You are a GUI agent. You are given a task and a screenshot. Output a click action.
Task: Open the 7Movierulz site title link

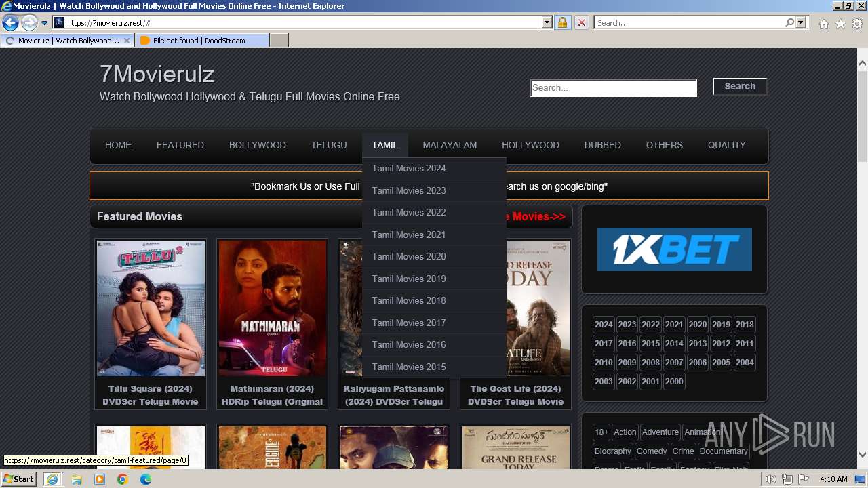pyautogui.click(x=157, y=73)
